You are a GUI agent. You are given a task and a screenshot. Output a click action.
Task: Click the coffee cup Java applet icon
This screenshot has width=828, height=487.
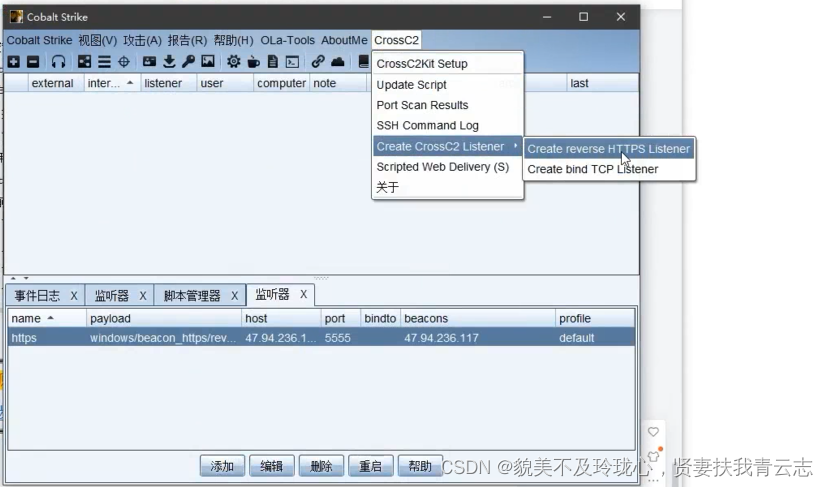253,62
